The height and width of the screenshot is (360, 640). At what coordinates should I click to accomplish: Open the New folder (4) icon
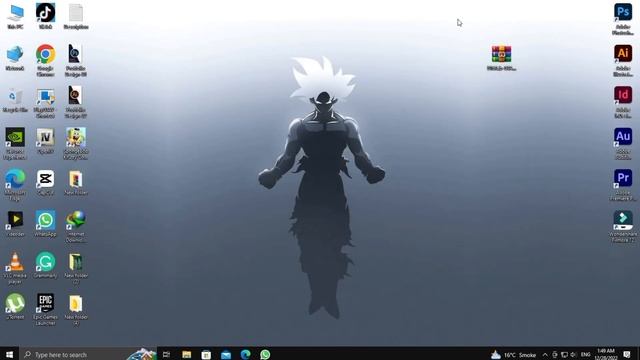(x=76, y=309)
